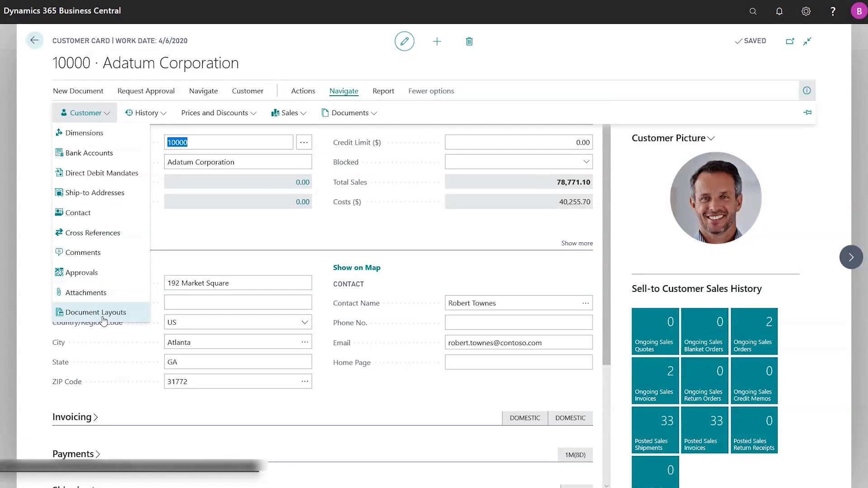868x488 pixels.
Task: Go back using the back arrow
Action: (x=34, y=40)
